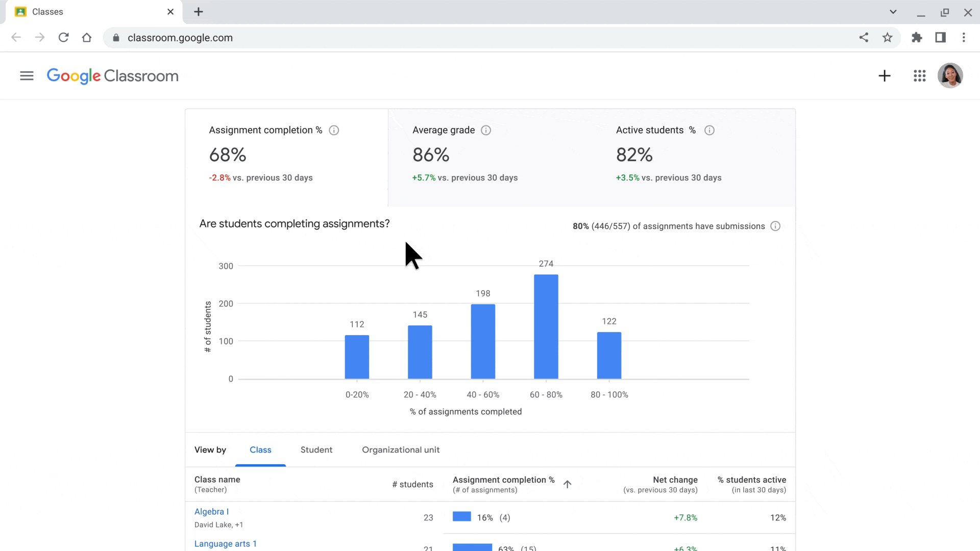Click the Algebra I class link
This screenshot has height=551, width=980.
pyautogui.click(x=211, y=511)
